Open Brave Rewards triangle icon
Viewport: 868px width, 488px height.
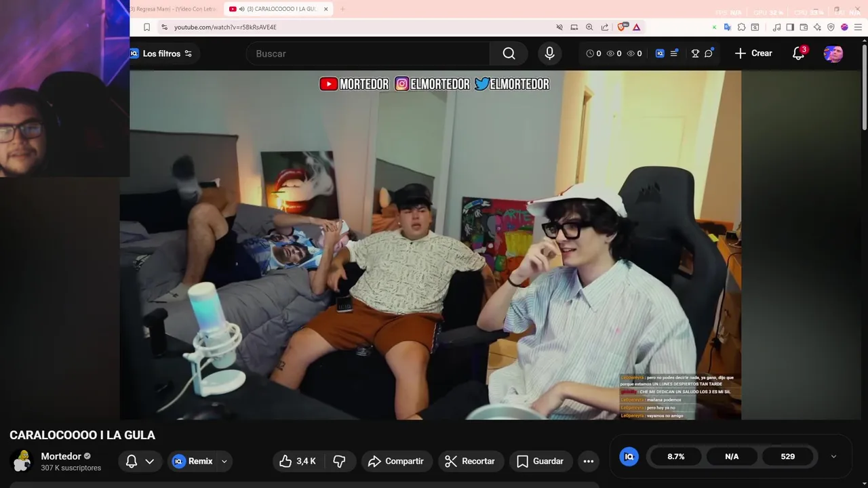pyautogui.click(x=637, y=27)
